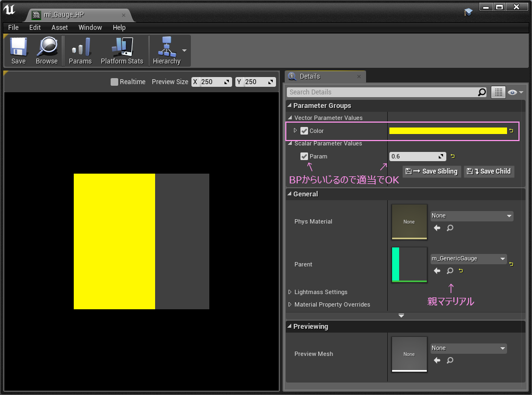Toggle the Color parameter override checkbox
Screen dimensions: 532x395
304,131
